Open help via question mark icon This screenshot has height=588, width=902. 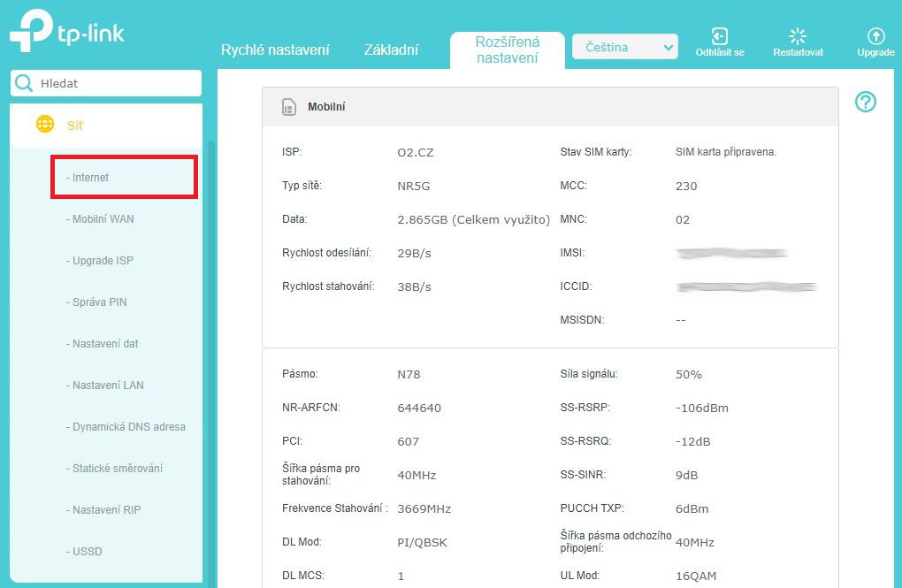866,103
